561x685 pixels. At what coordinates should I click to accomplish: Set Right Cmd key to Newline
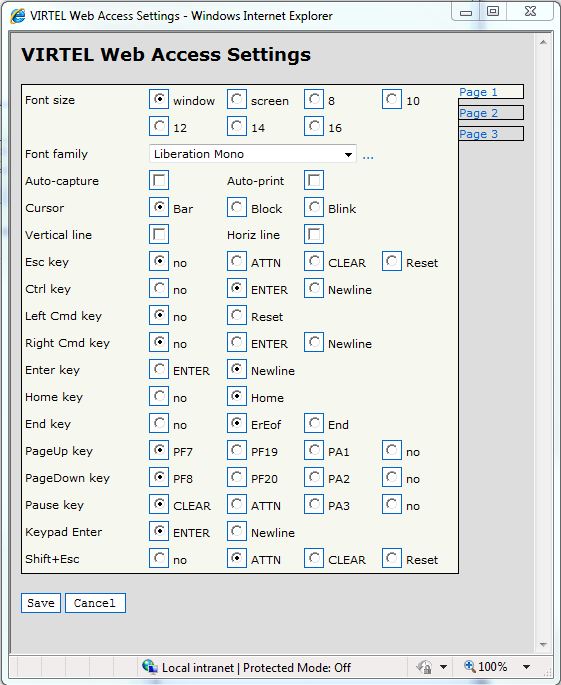pos(314,342)
